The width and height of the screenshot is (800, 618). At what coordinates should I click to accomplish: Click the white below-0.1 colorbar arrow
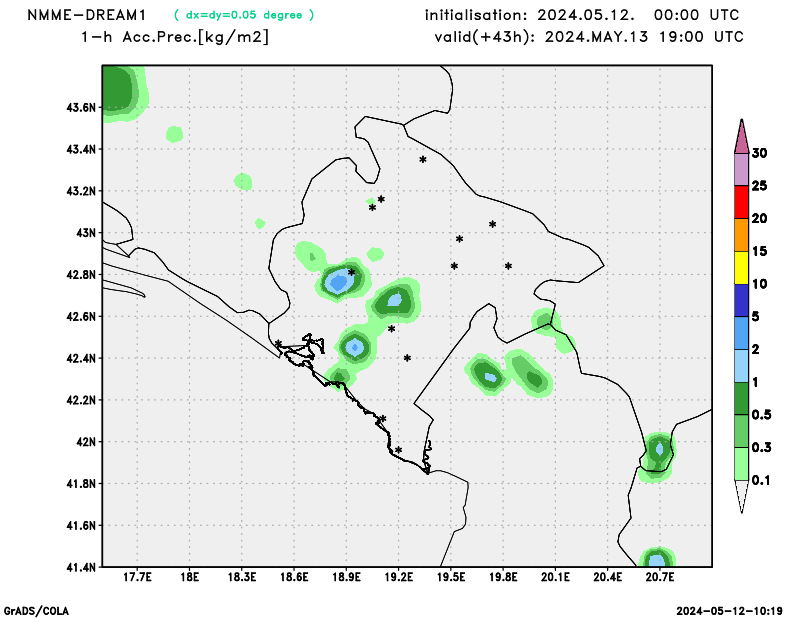[x=741, y=496]
